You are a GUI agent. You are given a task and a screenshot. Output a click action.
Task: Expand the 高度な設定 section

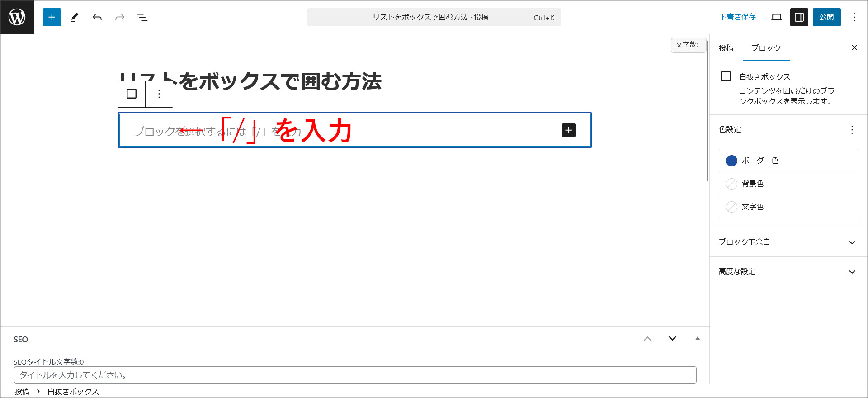788,271
